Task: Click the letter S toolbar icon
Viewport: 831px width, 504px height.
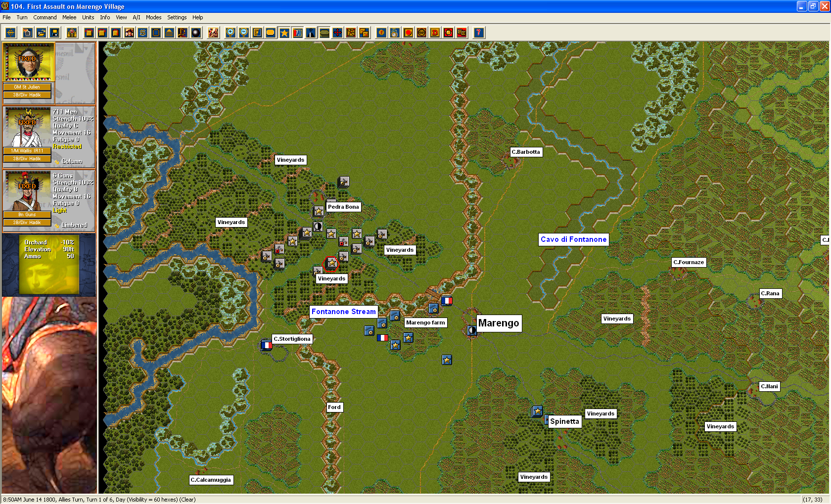Action: click(142, 33)
